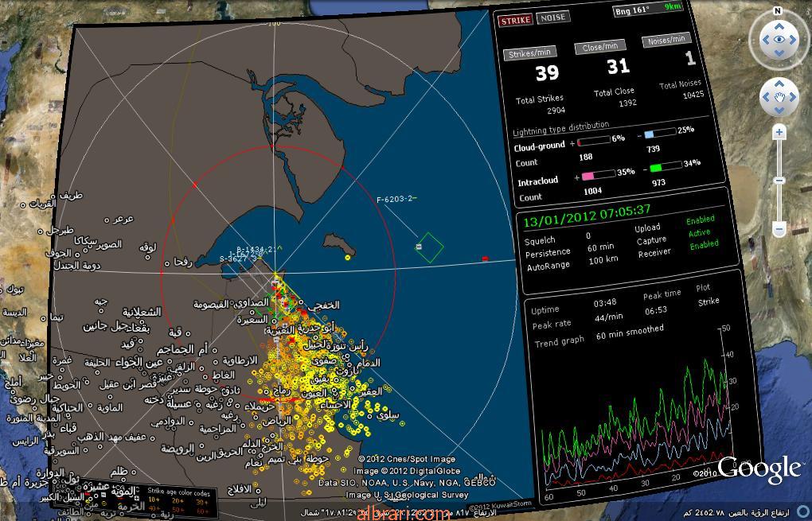Image resolution: width=812 pixels, height=521 pixels.
Task: Pan the map left with the move joystick's left arrow
Action: (x=766, y=97)
